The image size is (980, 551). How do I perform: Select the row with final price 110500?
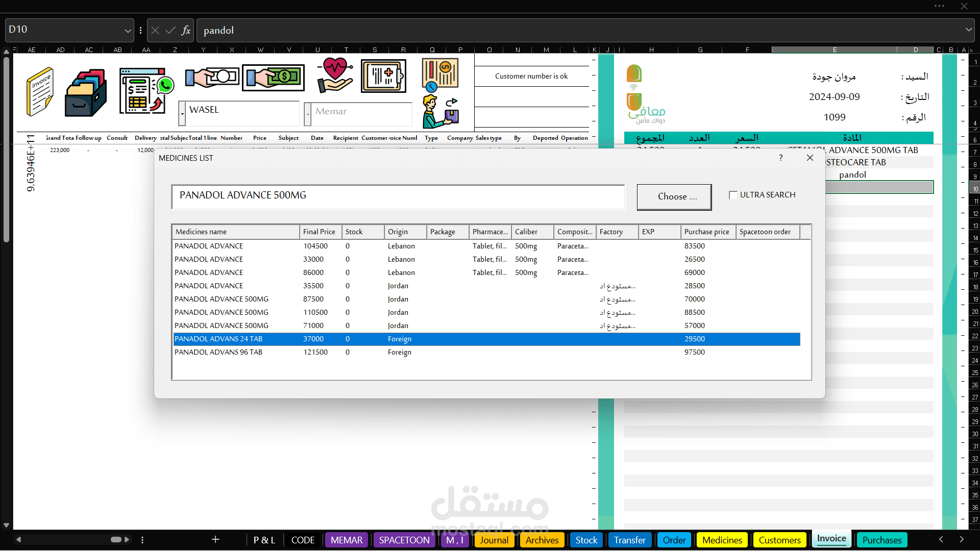pos(486,312)
